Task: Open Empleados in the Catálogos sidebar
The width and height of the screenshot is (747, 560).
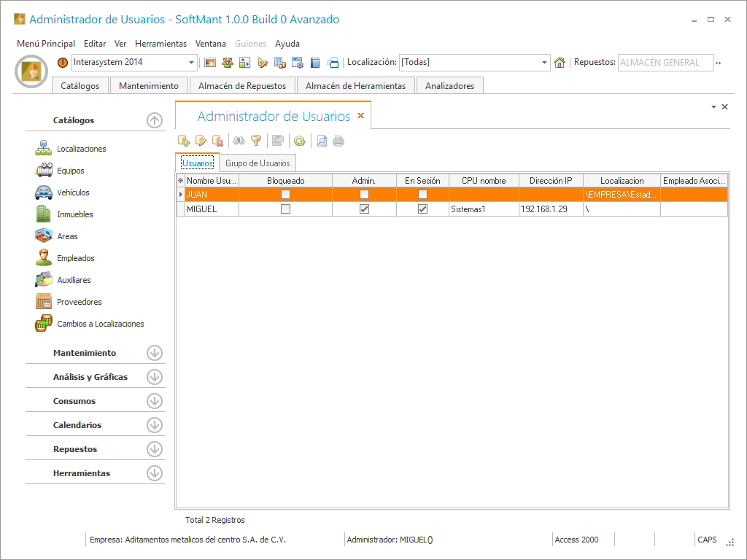Action: click(76, 258)
